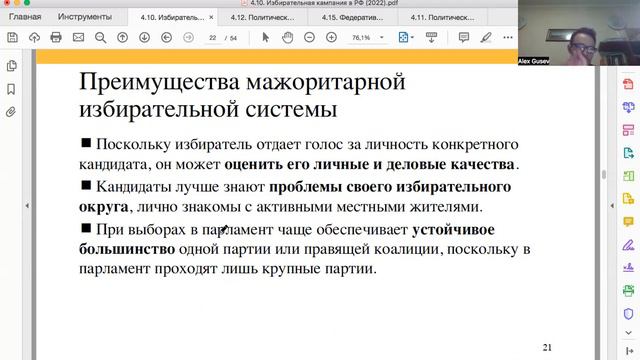Switch to the Главная tab
The height and width of the screenshot is (360, 640).
click(x=25, y=17)
